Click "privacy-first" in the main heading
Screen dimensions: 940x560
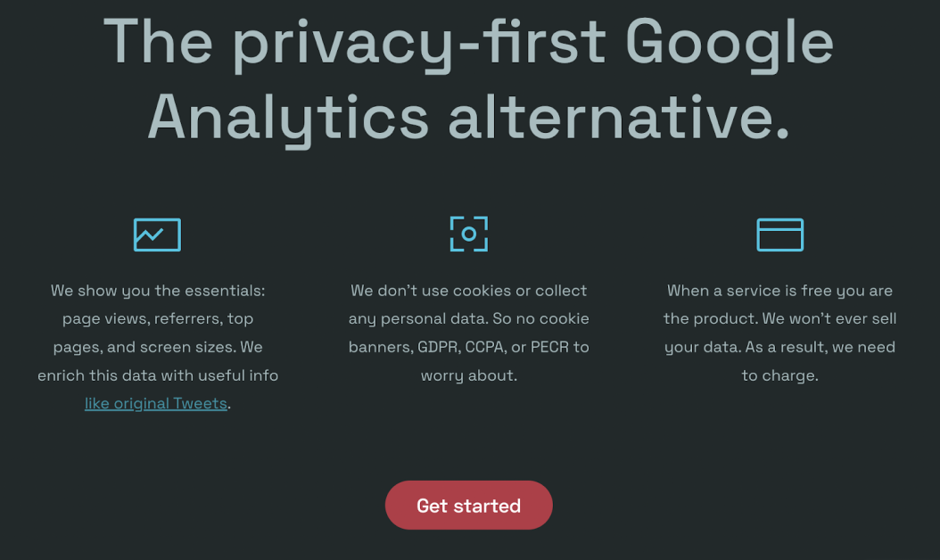[419, 42]
